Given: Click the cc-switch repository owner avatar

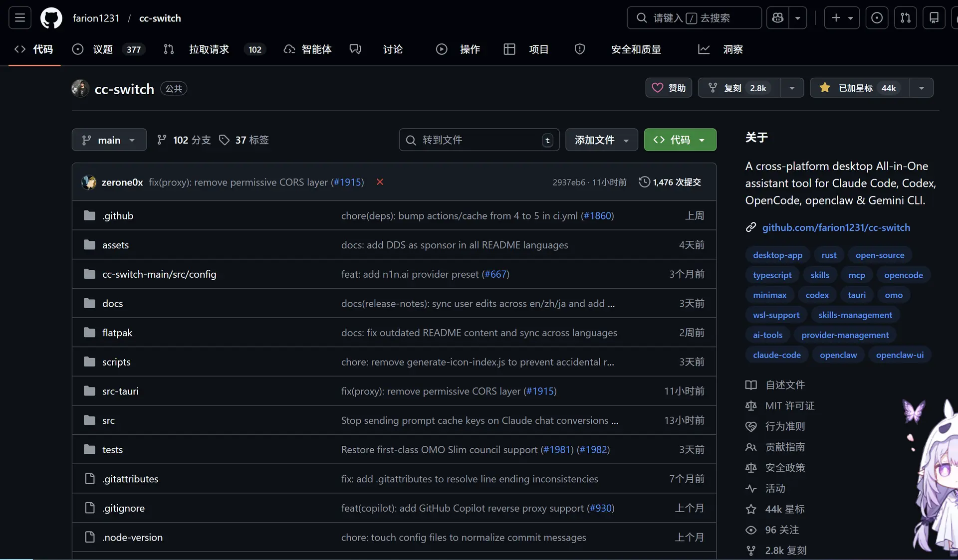Looking at the screenshot, I should pos(80,88).
